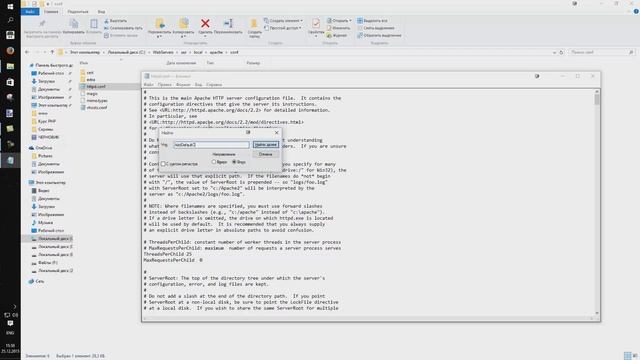
Task: Click the Explorer back navigation arrow
Action: click(x=27, y=52)
